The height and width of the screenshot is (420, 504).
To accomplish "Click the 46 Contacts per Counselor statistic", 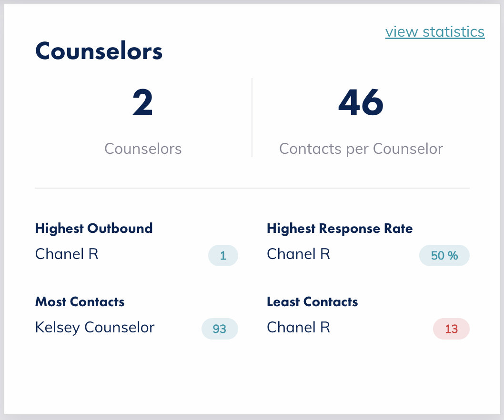I will (360, 101).
